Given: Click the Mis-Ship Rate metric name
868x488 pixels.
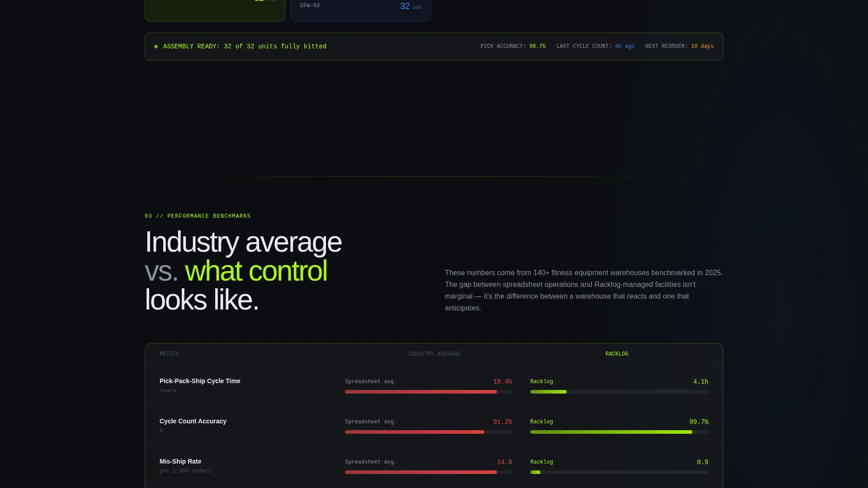Looking at the screenshot, I should 180,461.
